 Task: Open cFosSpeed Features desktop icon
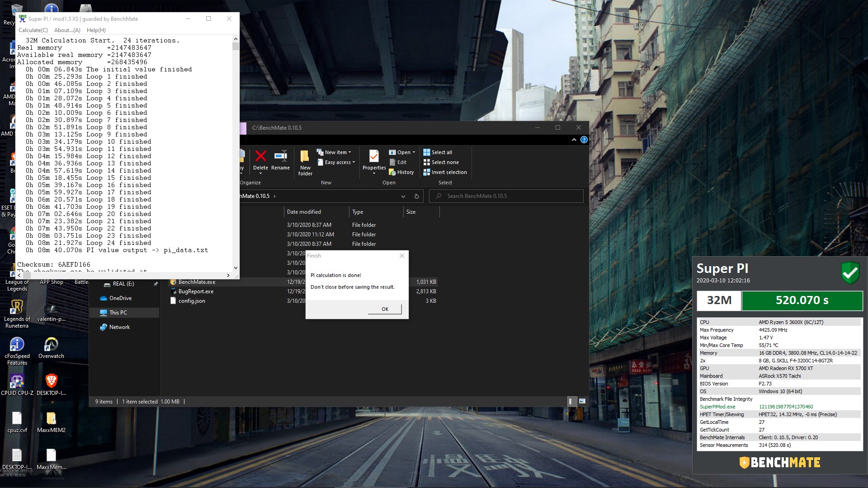tap(17, 351)
